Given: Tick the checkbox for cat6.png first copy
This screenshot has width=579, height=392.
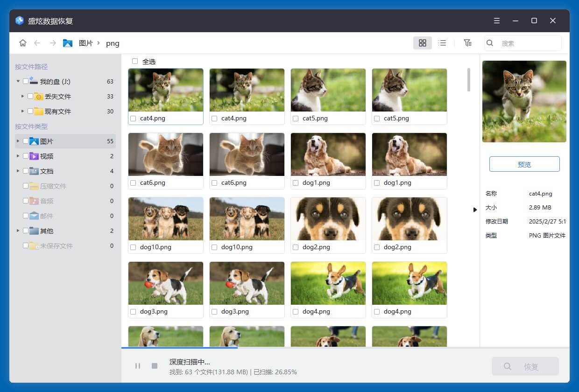Looking at the screenshot, I should coord(133,183).
